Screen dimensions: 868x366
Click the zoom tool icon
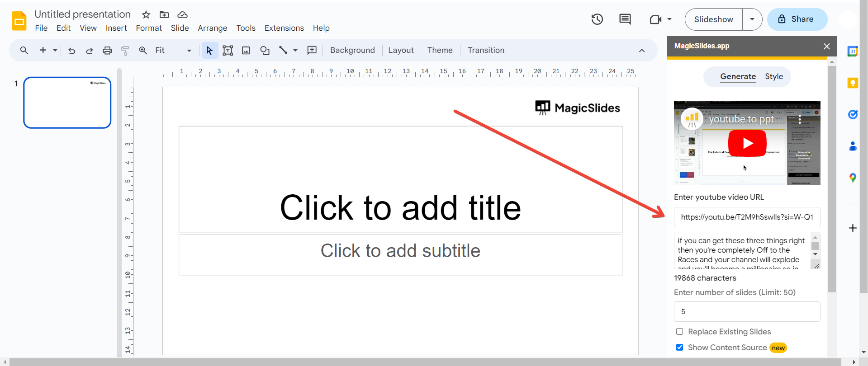click(143, 50)
